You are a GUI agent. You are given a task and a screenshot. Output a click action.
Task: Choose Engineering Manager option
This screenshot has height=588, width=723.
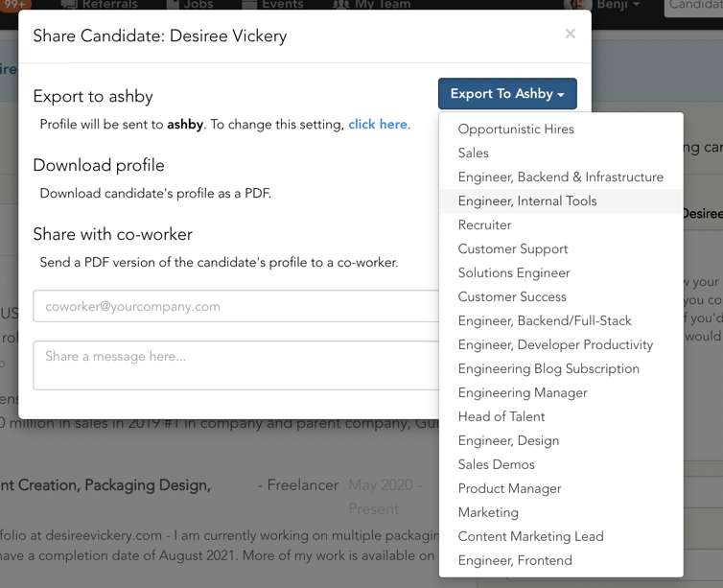click(561, 393)
